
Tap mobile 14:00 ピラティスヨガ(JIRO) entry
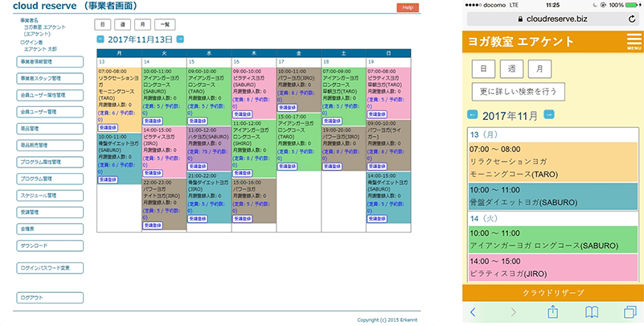coord(553,268)
